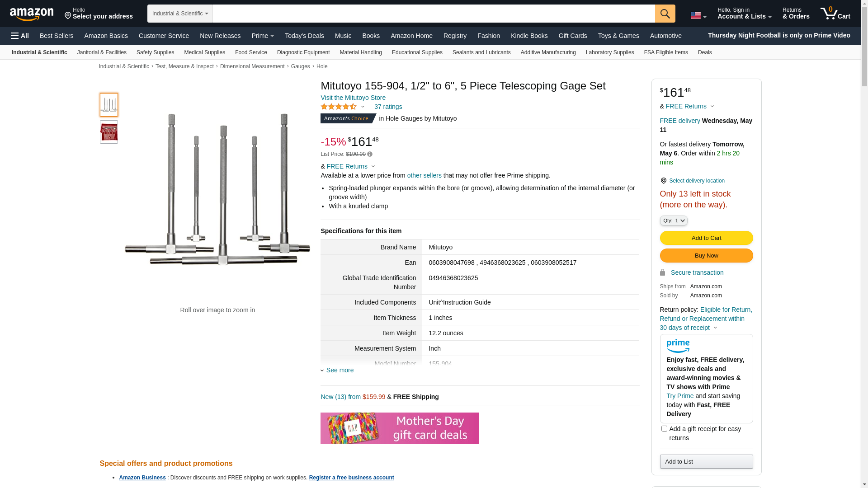The height and width of the screenshot is (488, 868).
Task: Open the Qty quantity dropdown
Action: [x=674, y=221]
